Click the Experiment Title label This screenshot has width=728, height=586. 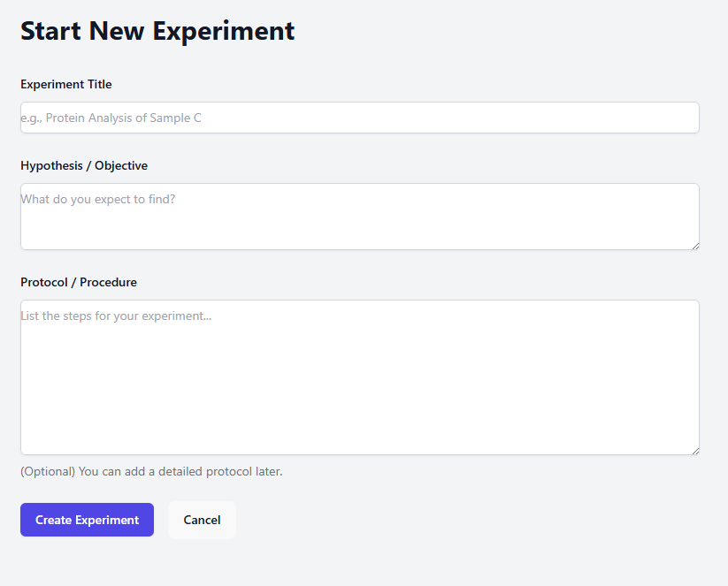tap(65, 84)
